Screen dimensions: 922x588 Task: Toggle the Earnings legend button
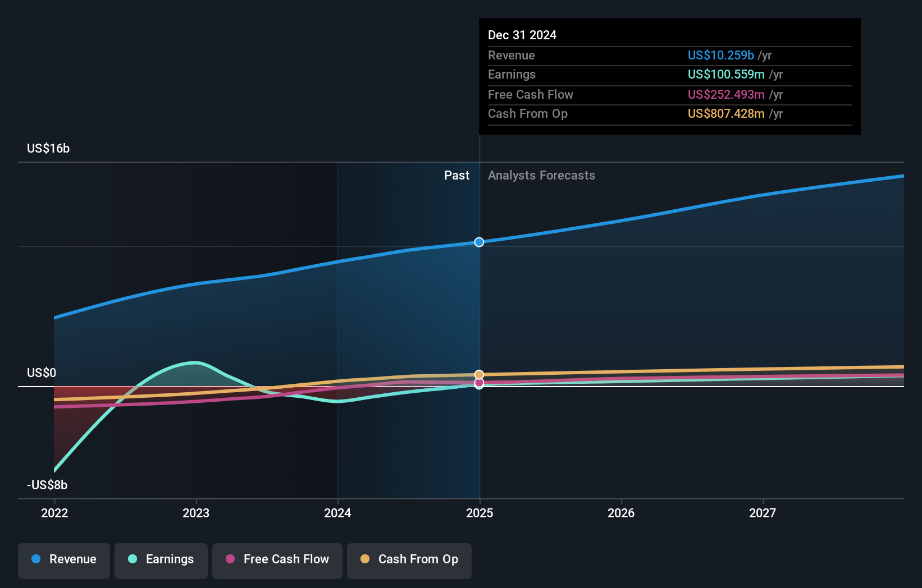pyautogui.click(x=161, y=561)
